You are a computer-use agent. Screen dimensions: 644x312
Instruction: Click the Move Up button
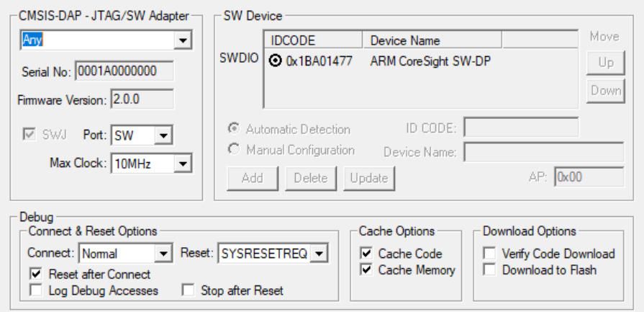pyautogui.click(x=606, y=63)
